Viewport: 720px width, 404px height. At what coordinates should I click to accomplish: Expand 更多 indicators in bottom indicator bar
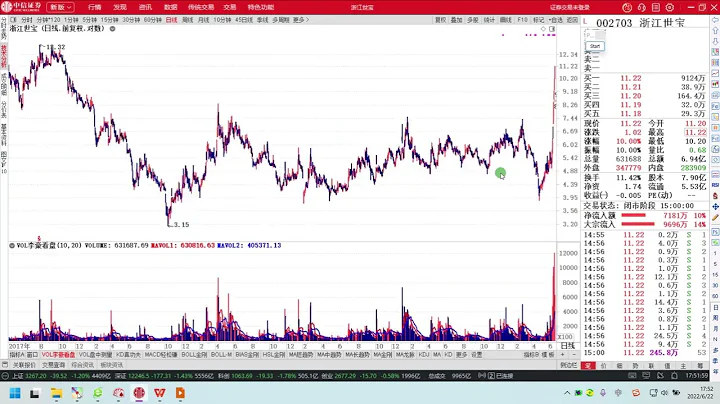[461, 354]
